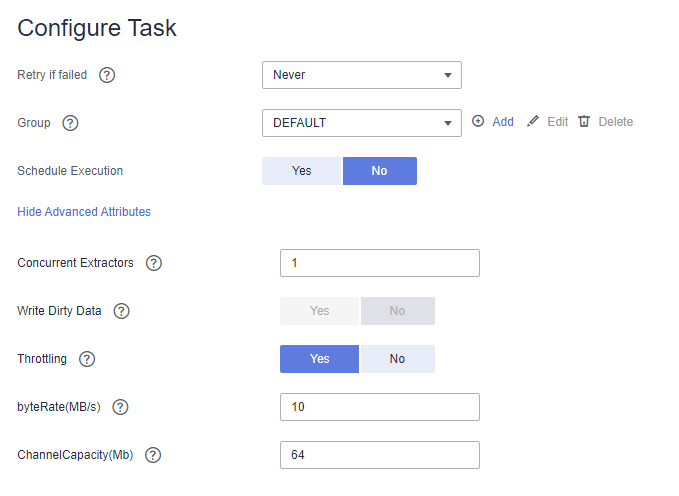The image size is (679, 496).
Task: Expand the Group DEFAULT dropdown
Action: tap(361, 123)
